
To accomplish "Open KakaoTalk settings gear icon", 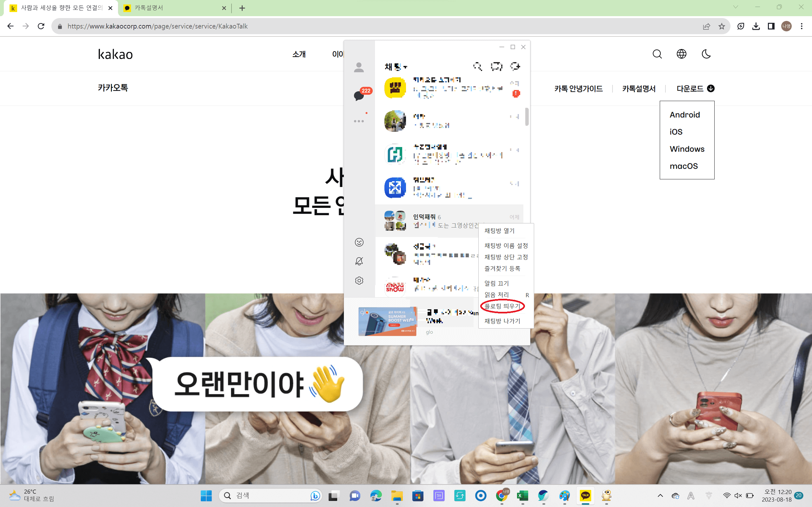I will [x=359, y=280].
